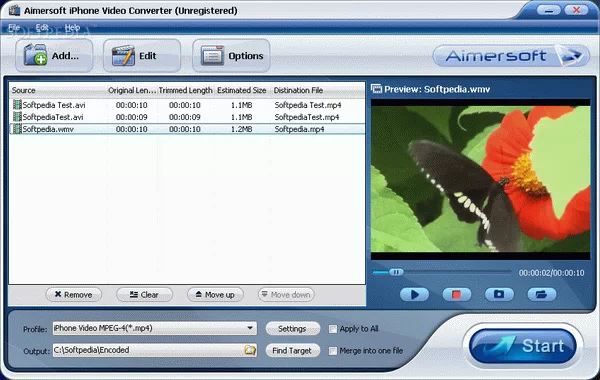
Task: Click the butterfly preview video
Action: tap(481, 179)
